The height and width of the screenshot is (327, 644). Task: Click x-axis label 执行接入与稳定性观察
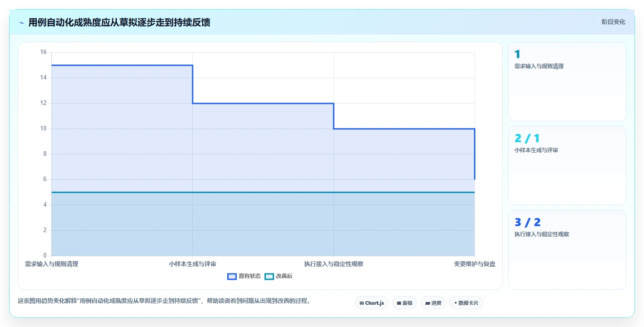334,264
